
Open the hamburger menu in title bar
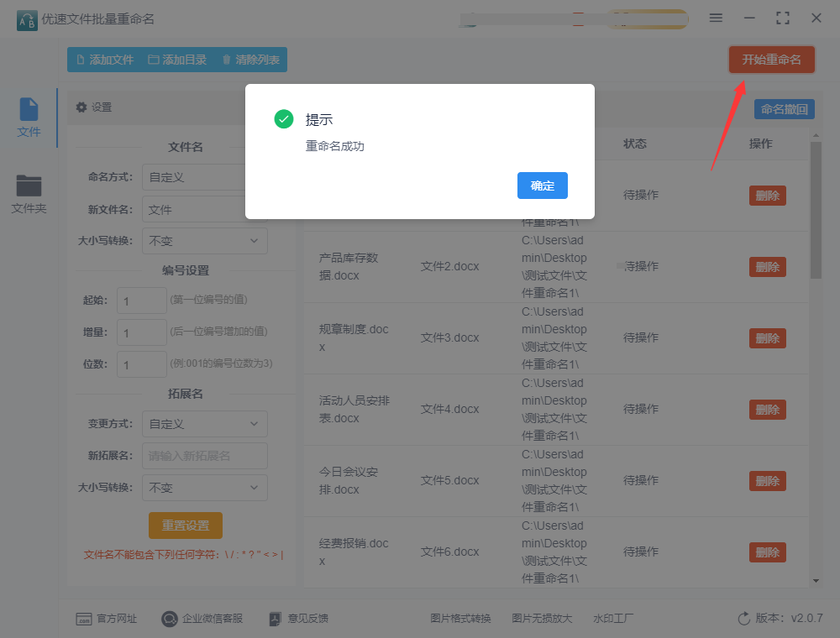(x=716, y=18)
